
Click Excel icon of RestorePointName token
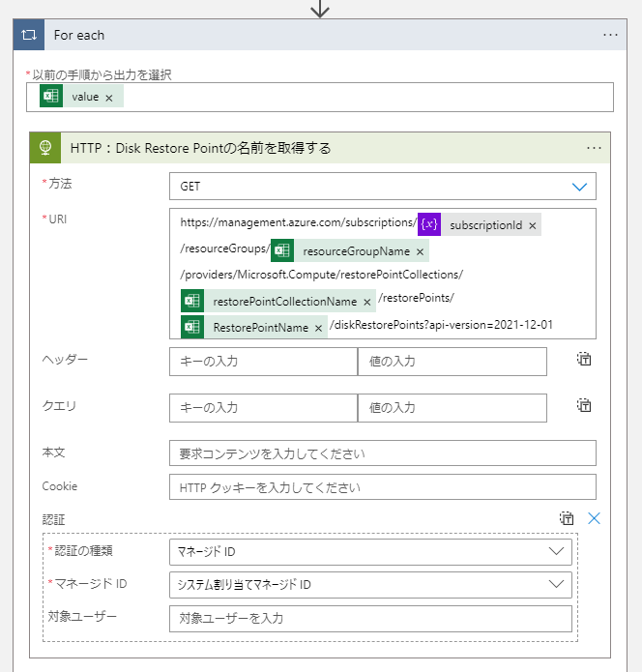pyautogui.click(x=192, y=327)
